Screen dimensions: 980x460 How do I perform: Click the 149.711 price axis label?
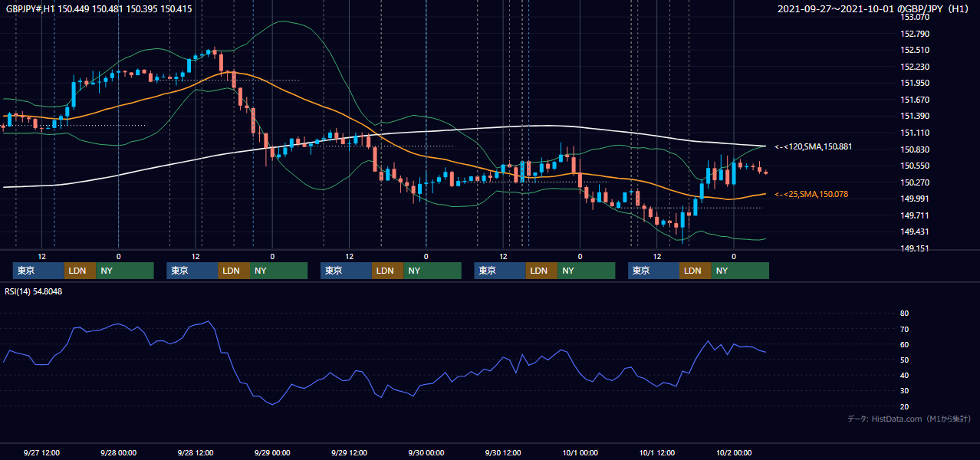pyautogui.click(x=915, y=215)
